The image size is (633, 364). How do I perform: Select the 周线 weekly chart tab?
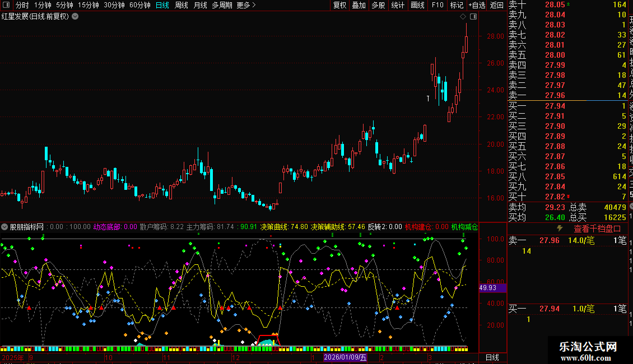pyautogui.click(x=181, y=5)
